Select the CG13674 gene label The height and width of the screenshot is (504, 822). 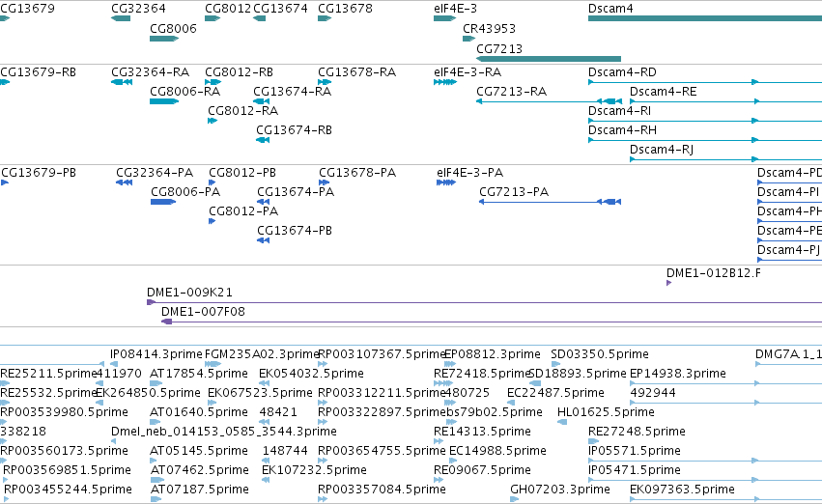tap(280, 9)
